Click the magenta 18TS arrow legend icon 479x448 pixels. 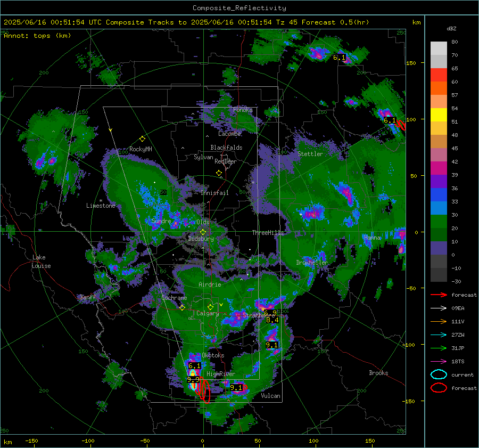pos(439,362)
